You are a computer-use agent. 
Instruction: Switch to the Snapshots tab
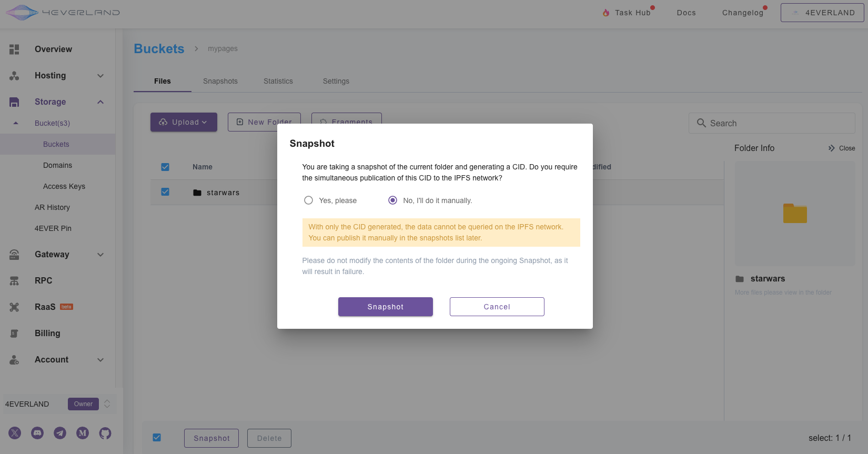(220, 81)
